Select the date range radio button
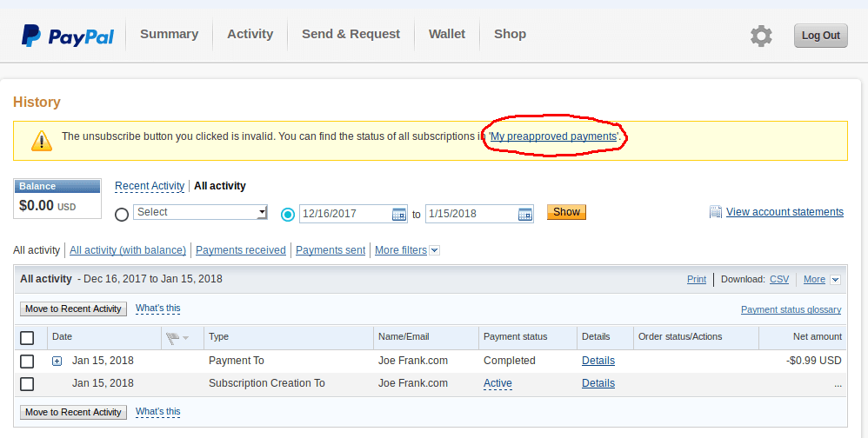Image resolution: width=868 pixels, height=438 pixels. (x=288, y=214)
